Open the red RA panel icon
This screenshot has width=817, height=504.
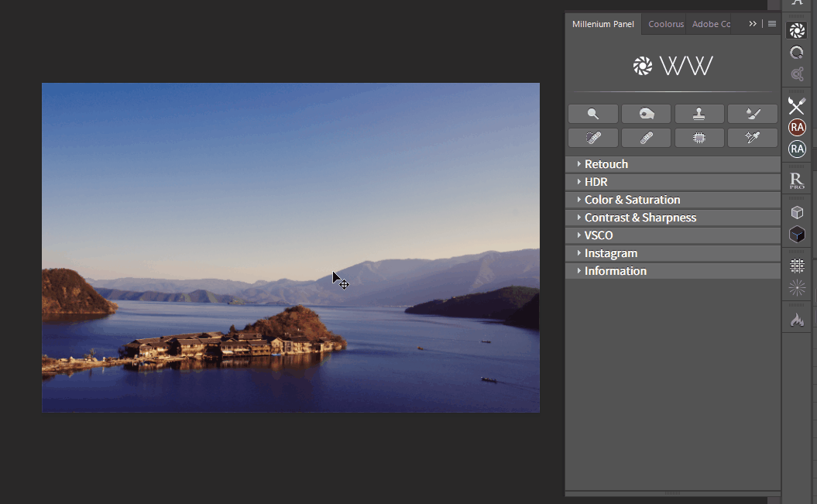click(797, 128)
